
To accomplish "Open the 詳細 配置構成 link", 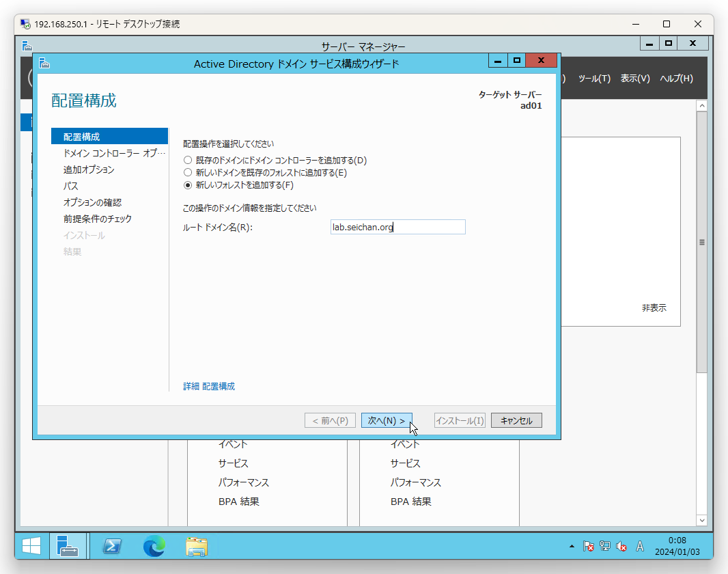I will pyautogui.click(x=209, y=386).
